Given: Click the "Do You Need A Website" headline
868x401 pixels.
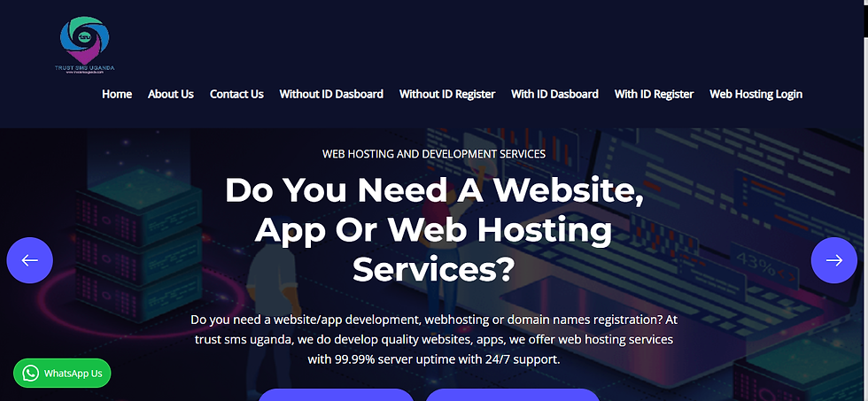Looking at the screenshot, I should (x=434, y=230).
